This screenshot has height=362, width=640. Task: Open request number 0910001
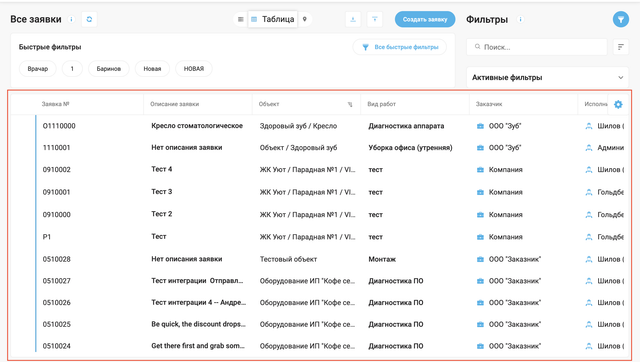pos(57,192)
